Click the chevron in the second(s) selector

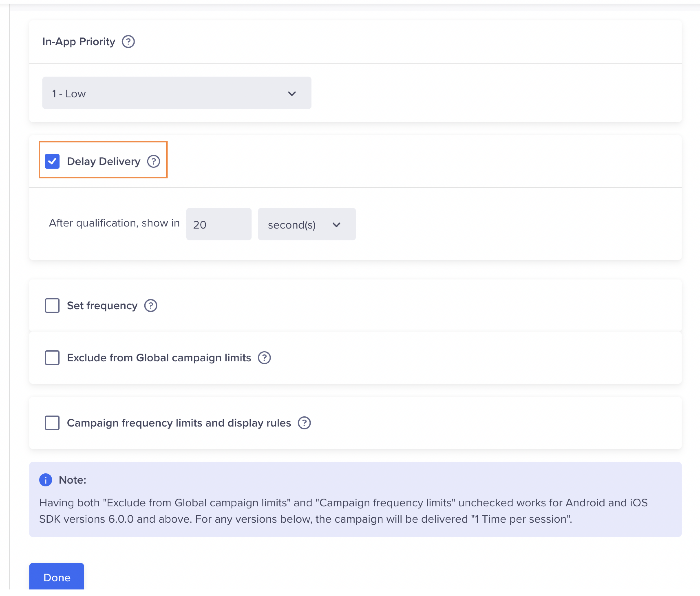337,225
